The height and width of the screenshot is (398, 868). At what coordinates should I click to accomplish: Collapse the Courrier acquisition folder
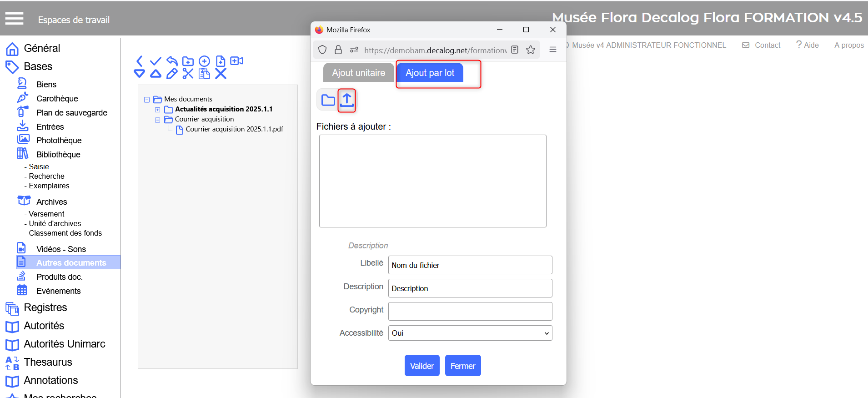click(x=157, y=120)
